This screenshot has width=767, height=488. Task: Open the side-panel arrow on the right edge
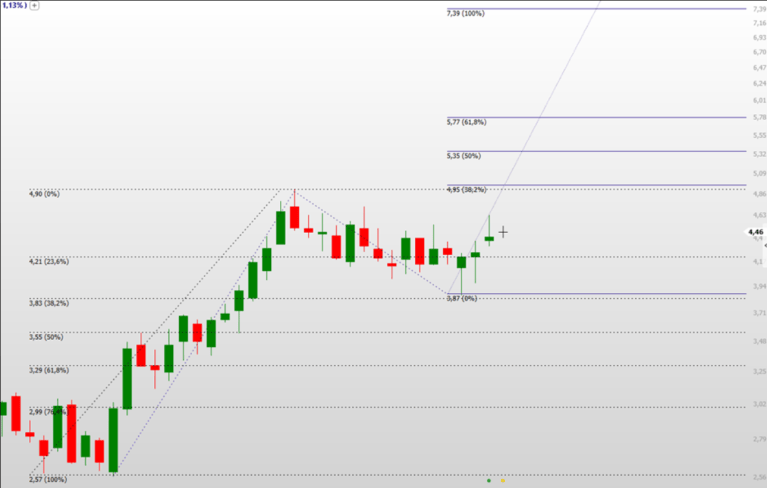(765, 245)
